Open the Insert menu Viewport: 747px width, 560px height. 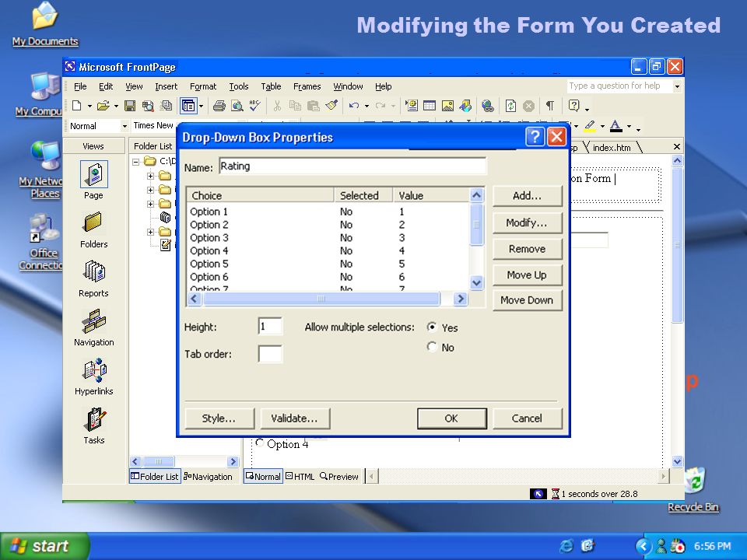point(166,86)
